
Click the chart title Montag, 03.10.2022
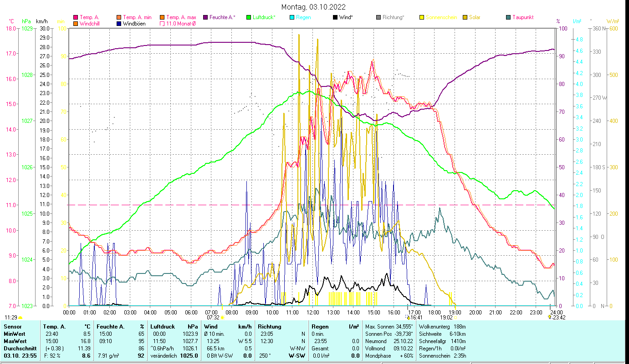(313, 7)
